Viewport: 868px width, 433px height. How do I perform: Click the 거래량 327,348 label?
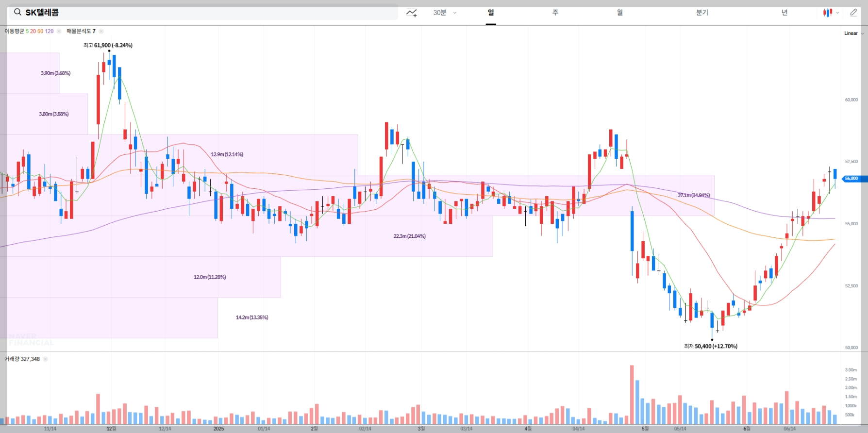point(22,359)
